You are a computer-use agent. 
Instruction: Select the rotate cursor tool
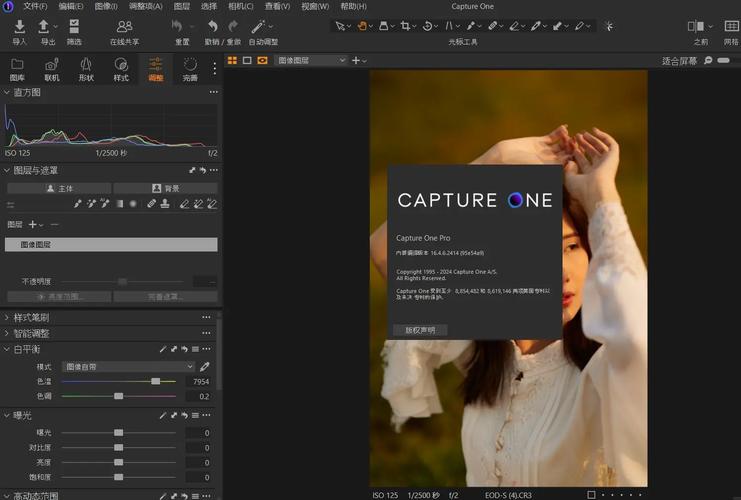point(427,26)
